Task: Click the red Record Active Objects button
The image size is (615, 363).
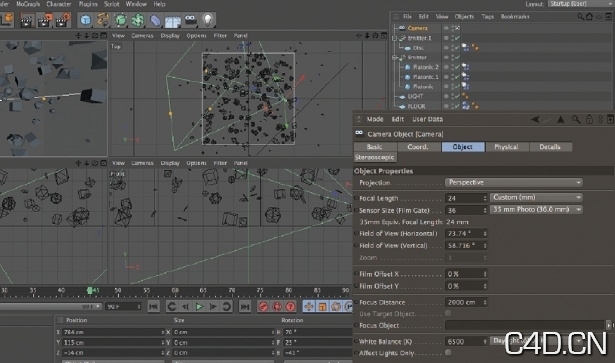Action: click(263, 307)
